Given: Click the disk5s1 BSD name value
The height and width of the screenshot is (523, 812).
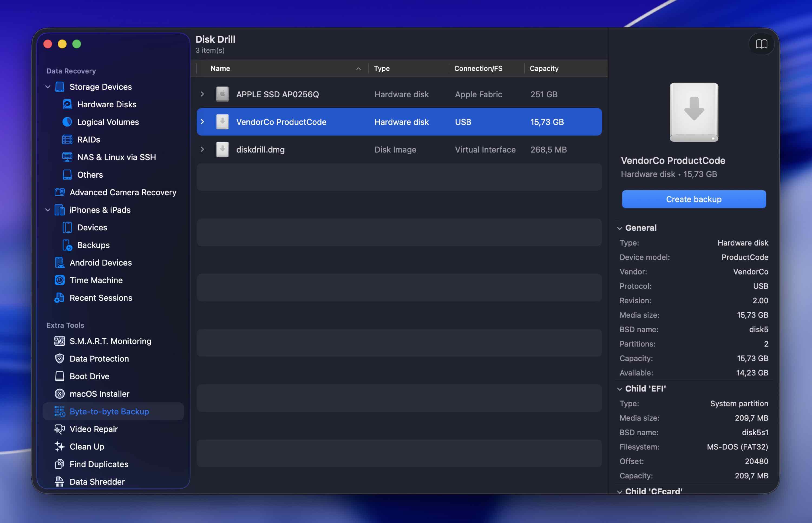Looking at the screenshot, I should point(755,432).
